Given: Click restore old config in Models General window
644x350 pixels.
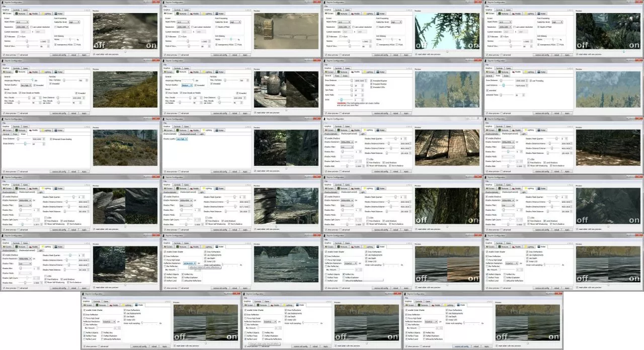Looking at the screenshot, I should [x=381, y=113].
